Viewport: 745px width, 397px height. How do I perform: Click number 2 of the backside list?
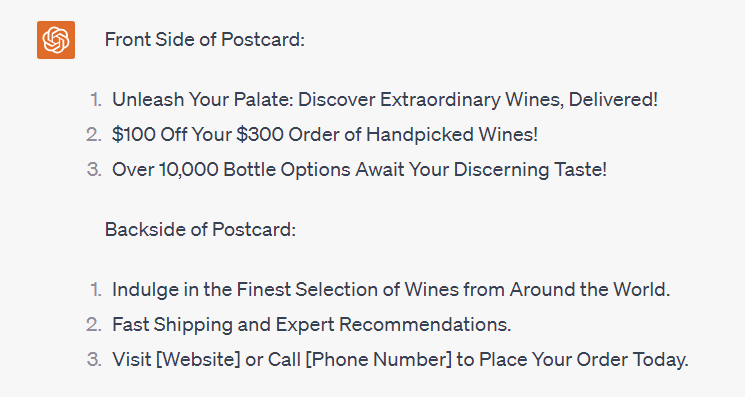pos(94,325)
